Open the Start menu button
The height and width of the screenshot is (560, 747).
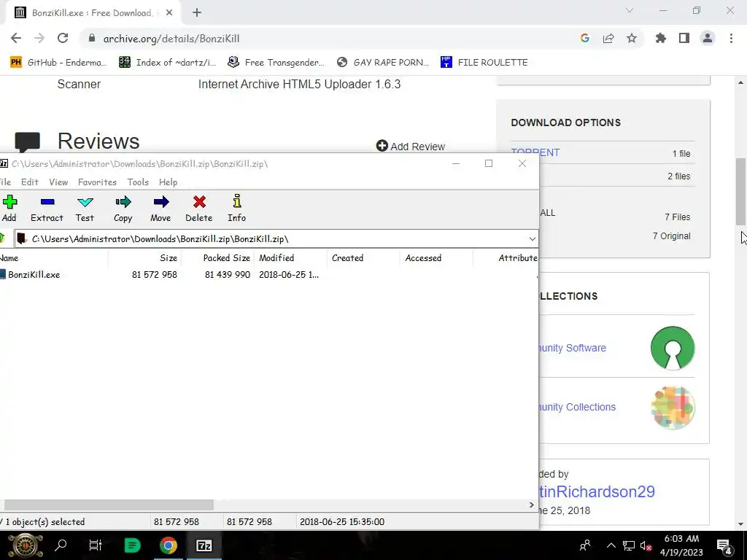(x=26, y=545)
